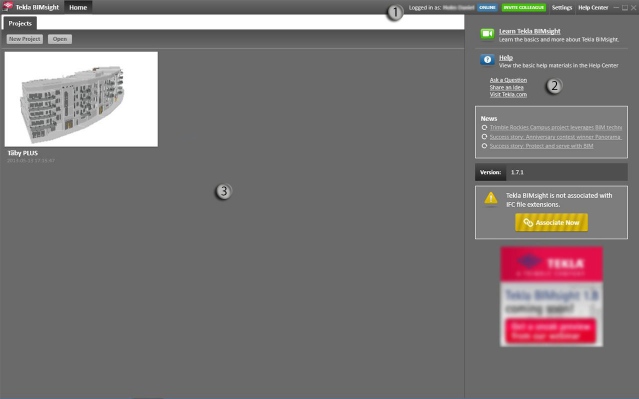Select the Projects tab
639x399 pixels.
pos(20,23)
